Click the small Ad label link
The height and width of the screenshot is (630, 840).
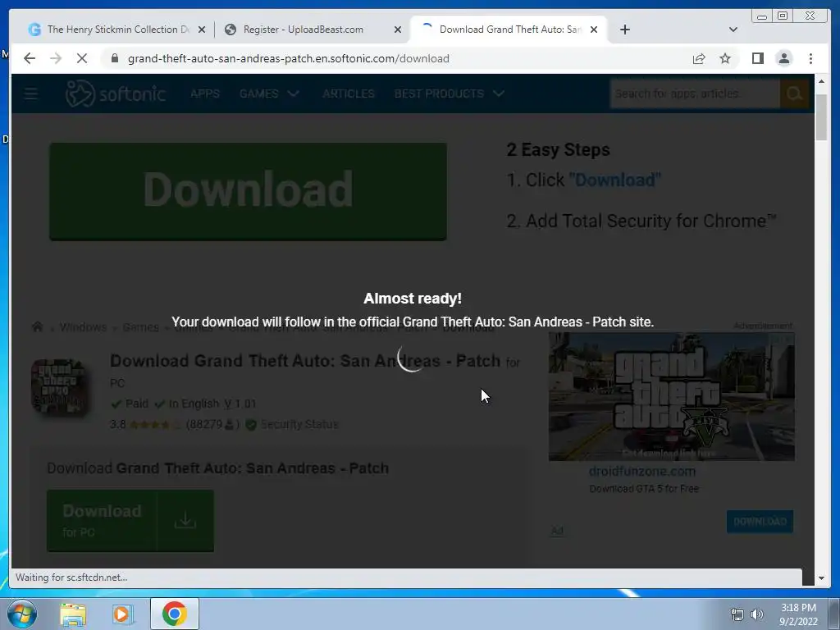(x=557, y=531)
